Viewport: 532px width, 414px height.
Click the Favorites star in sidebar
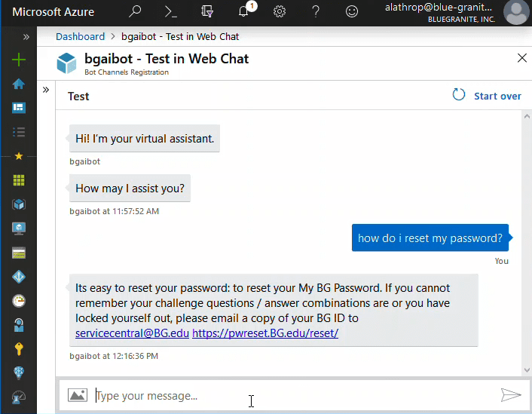[x=19, y=156]
